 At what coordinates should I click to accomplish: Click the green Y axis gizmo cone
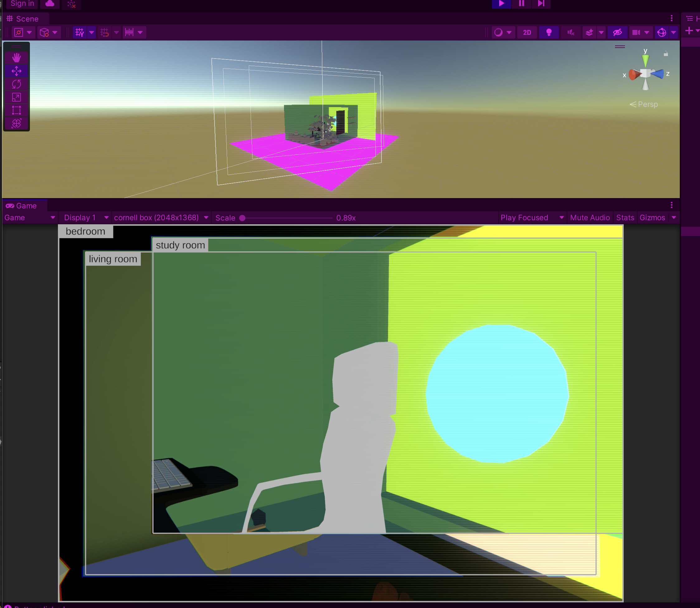point(646,61)
